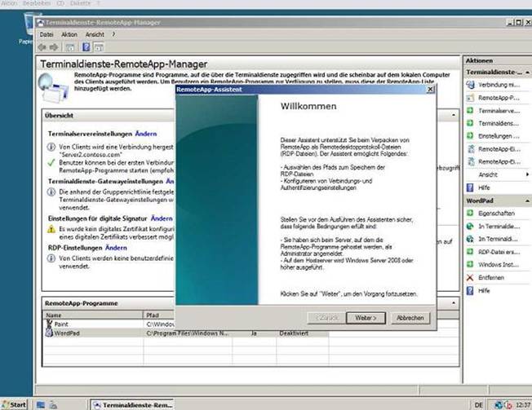
Task: Open the Aktion menu
Action: click(x=69, y=34)
